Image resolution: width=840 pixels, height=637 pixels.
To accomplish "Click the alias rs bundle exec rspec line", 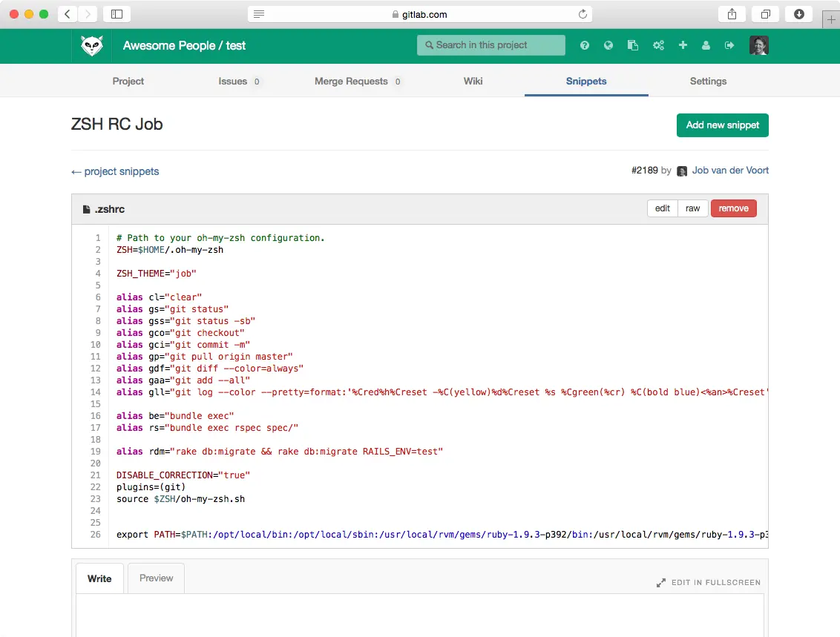I will (207, 428).
